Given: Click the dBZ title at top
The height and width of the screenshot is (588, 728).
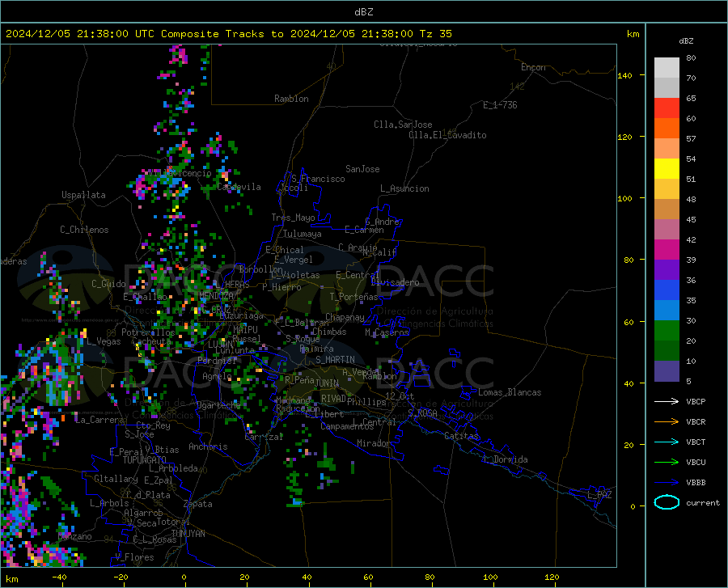Looking at the screenshot, I should point(363,12).
